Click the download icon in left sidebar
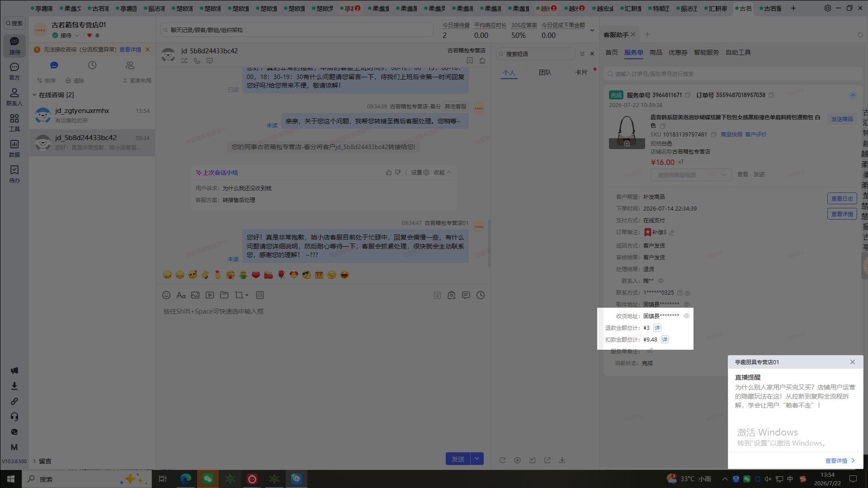 click(14, 386)
